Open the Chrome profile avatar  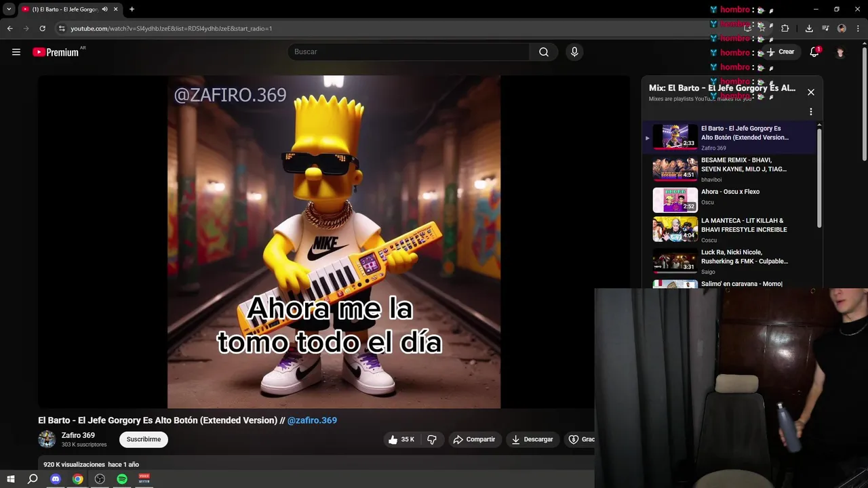coord(842,28)
